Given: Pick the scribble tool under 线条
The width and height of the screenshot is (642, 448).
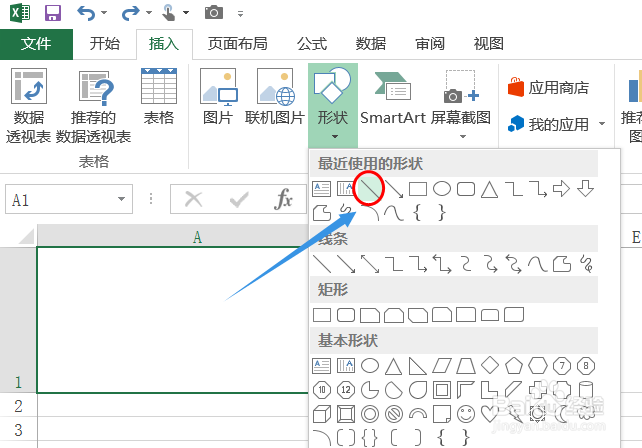Looking at the screenshot, I should (586, 264).
